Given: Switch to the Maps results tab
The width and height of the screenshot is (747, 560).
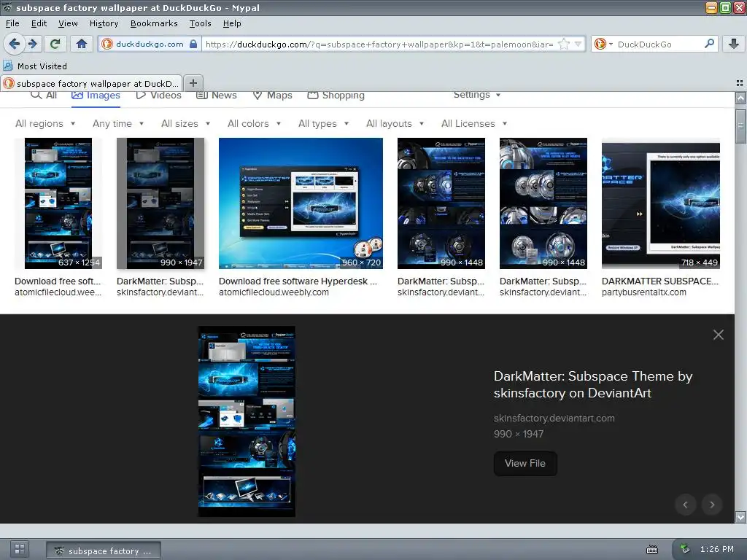Looking at the screenshot, I should tap(273, 96).
